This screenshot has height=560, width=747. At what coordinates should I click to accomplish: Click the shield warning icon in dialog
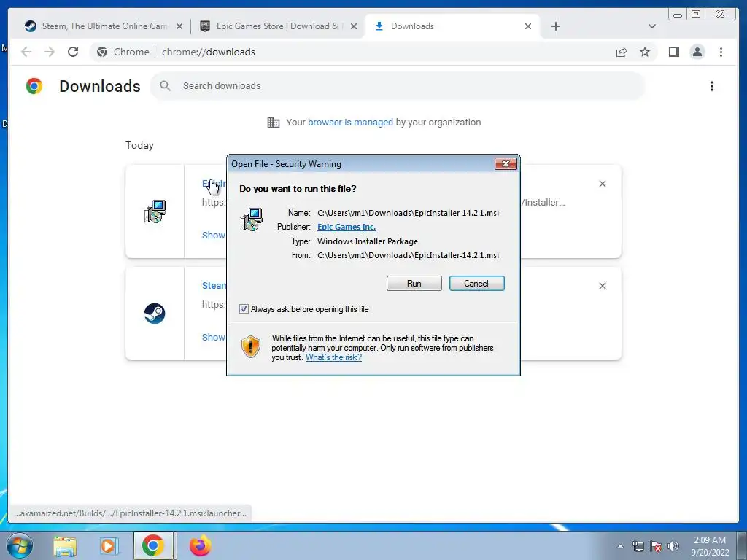[x=251, y=346]
